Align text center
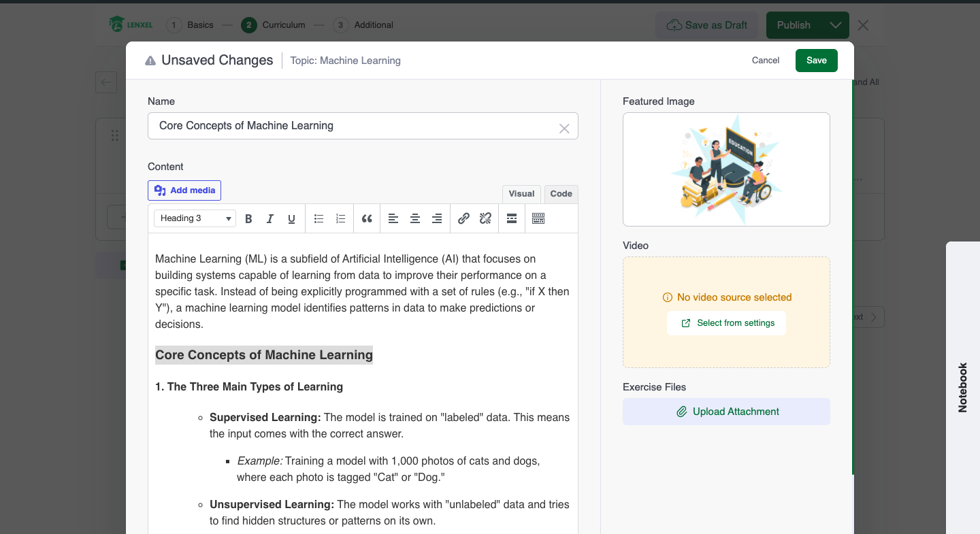The height and width of the screenshot is (534, 980). pyautogui.click(x=415, y=218)
